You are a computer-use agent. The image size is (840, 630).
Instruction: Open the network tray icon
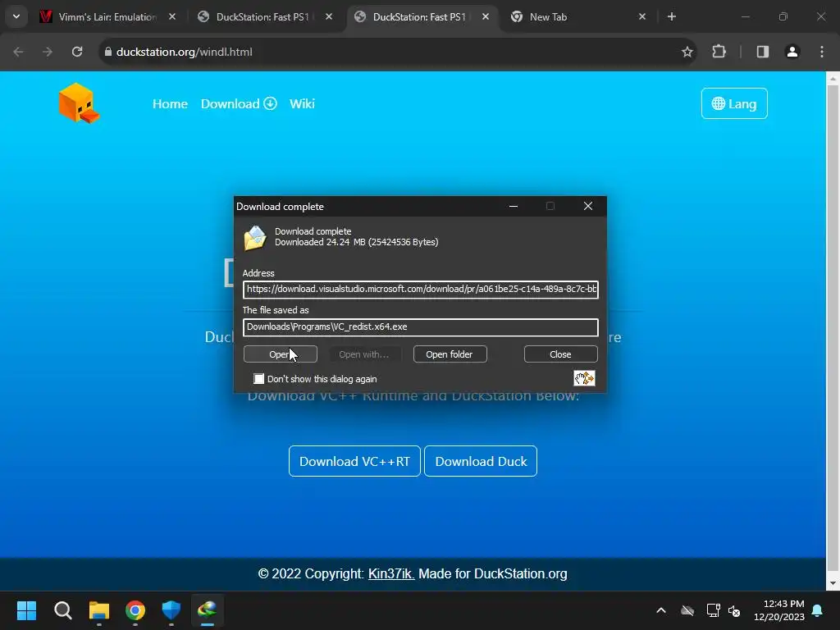[x=713, y=610]
